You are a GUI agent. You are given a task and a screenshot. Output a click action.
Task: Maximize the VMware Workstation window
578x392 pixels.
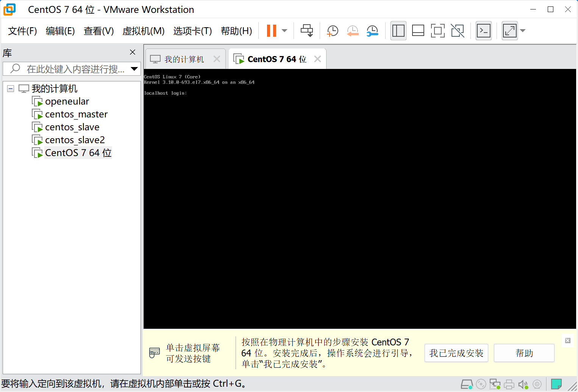point(551,9)
